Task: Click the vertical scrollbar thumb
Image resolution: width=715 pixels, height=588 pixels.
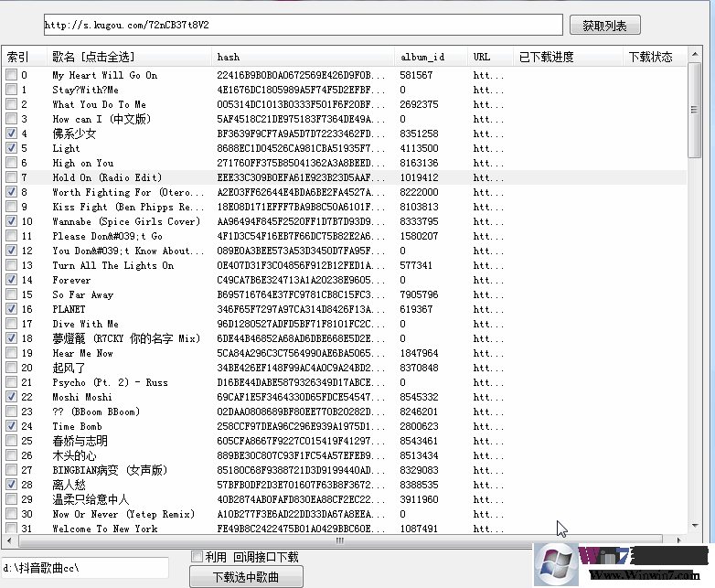Action: click(x=695, y=110)
